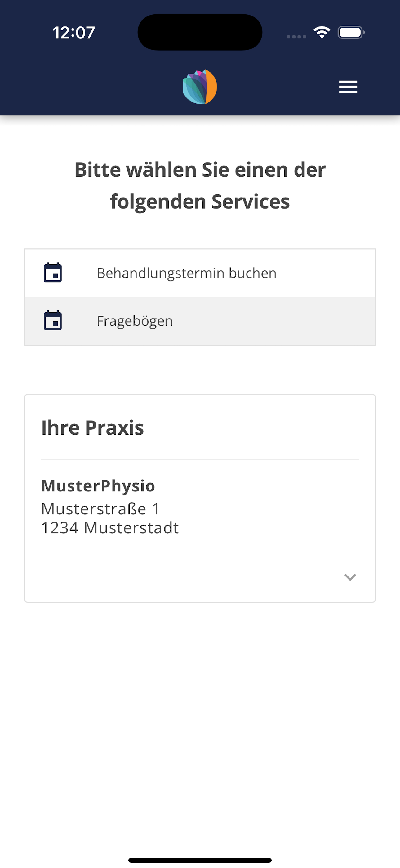Image resolution: width=400 pixels, height=868 pixels.
Task: Tap the Wi-Fi status icon
Action: tap(322, 32)
